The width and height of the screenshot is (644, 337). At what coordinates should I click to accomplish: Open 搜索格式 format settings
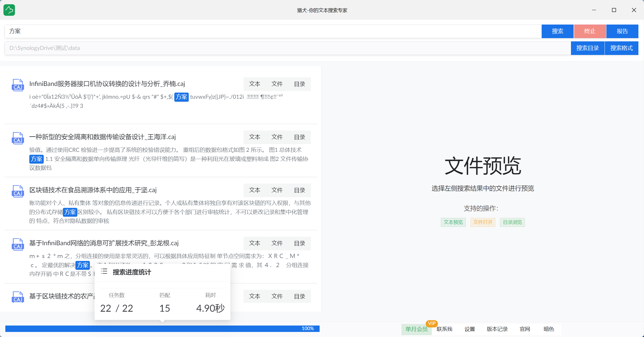tap(622, 48)
